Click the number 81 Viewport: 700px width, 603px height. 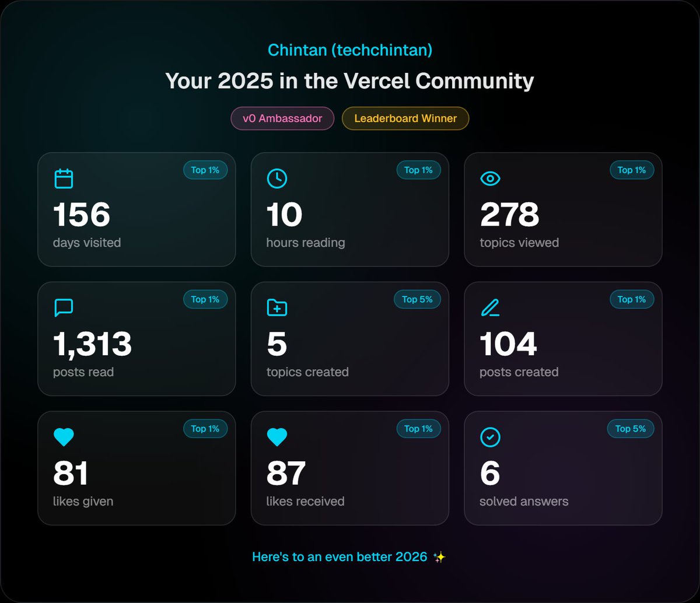click(71, 474)
